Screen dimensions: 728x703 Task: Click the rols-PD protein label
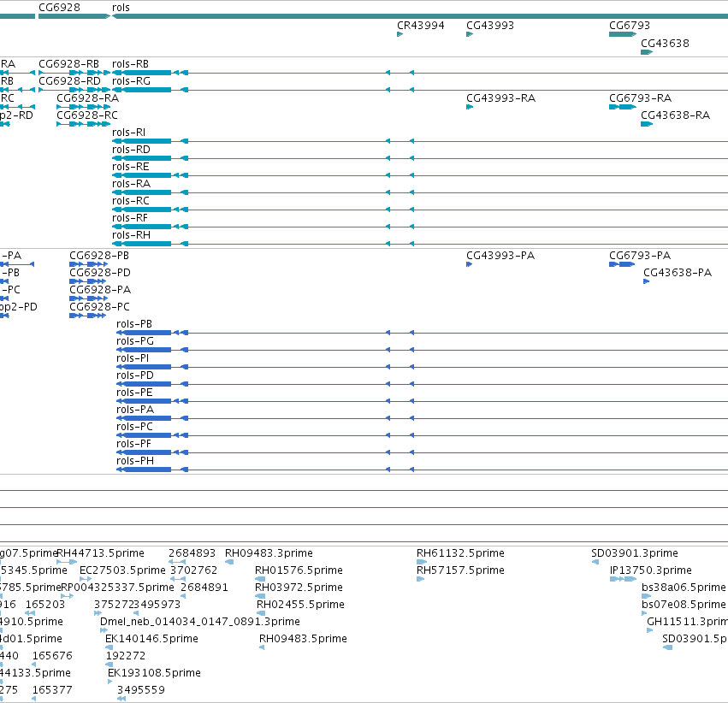click(x=135, y=375)
